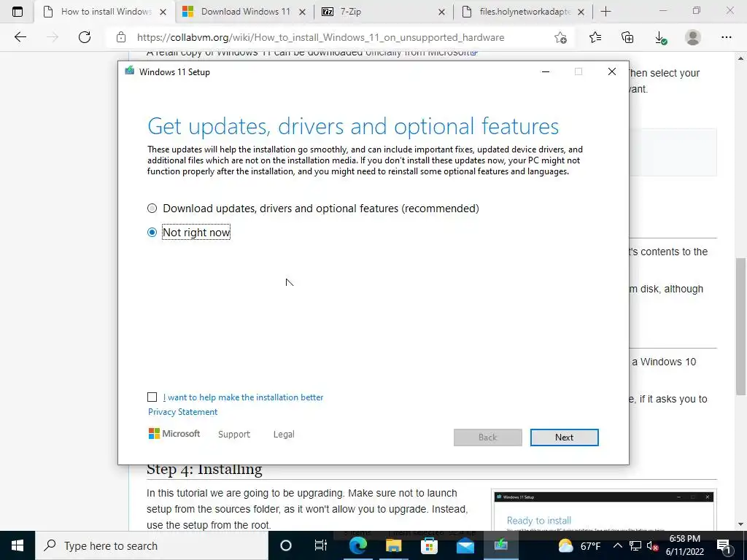
Task: Open a new browser tab
Action: click(605, 12)
